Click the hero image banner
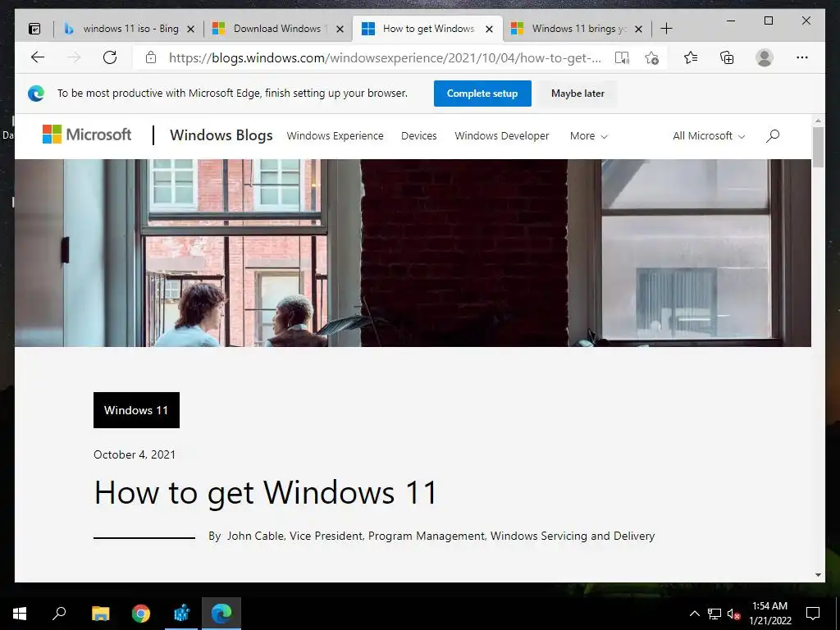 click(413, 253)
